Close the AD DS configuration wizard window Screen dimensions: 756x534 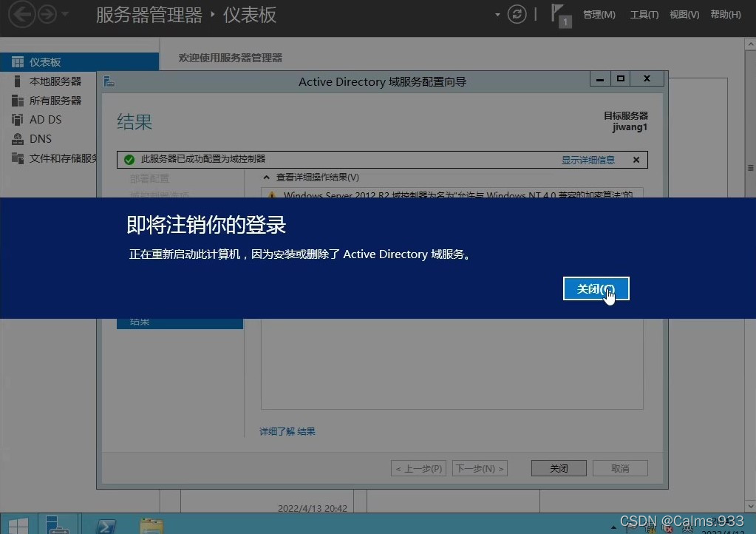coord(647,78)
